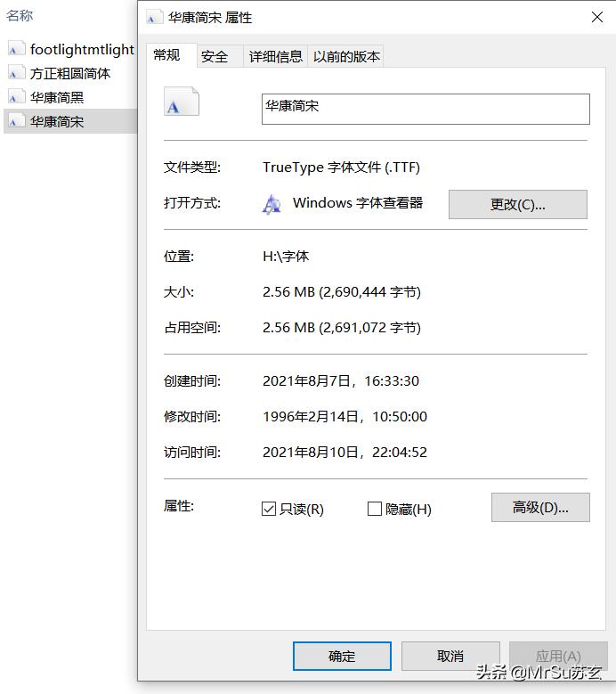The image size is (616, 694).
Task: Click the 取消 button
Action: [450, 656]
